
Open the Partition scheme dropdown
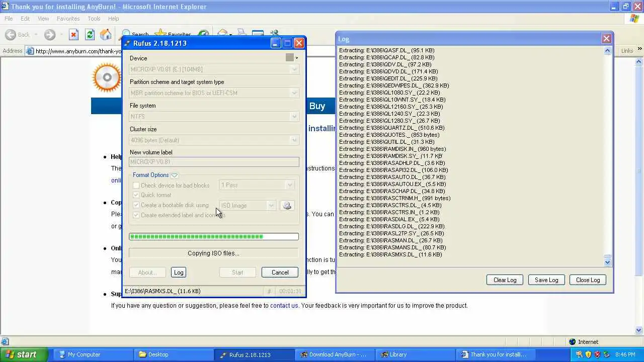coord(214,93)
